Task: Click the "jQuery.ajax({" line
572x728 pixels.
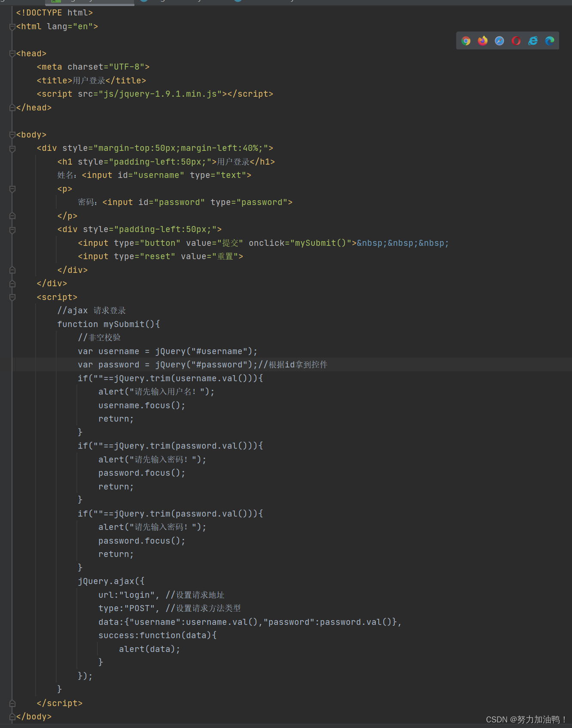Action: (x=111, y=581)
